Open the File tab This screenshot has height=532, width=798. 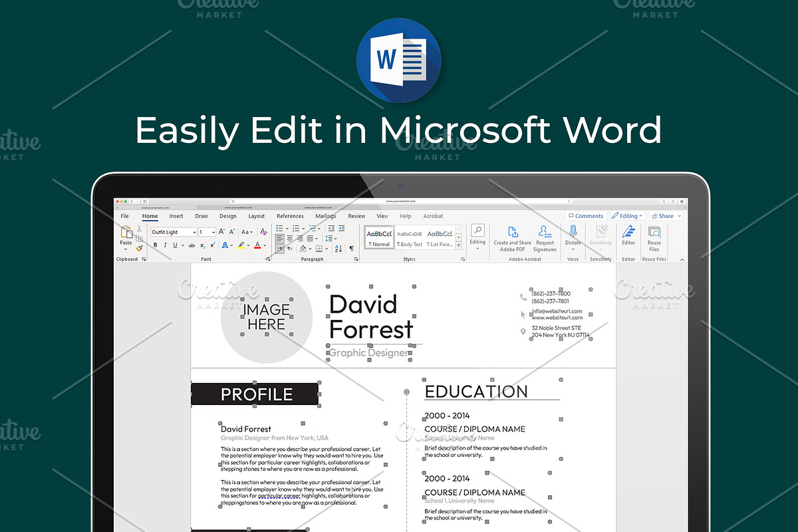pos(124,216)
